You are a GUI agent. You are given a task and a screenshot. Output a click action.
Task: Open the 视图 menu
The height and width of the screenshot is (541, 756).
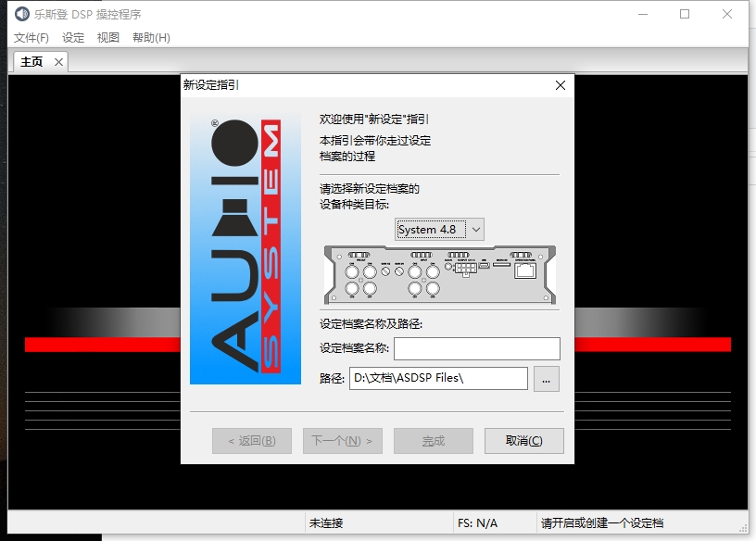coord(108,38)
